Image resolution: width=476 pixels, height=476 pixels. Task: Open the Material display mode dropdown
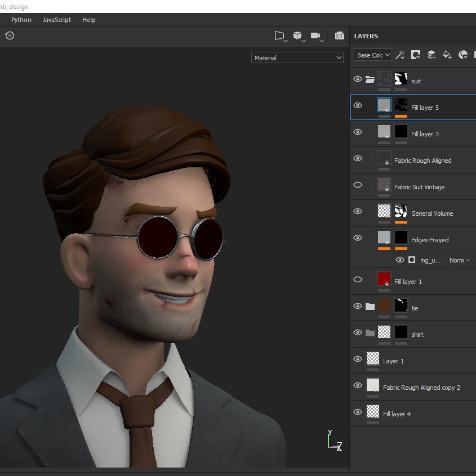(x=297, y=57)
